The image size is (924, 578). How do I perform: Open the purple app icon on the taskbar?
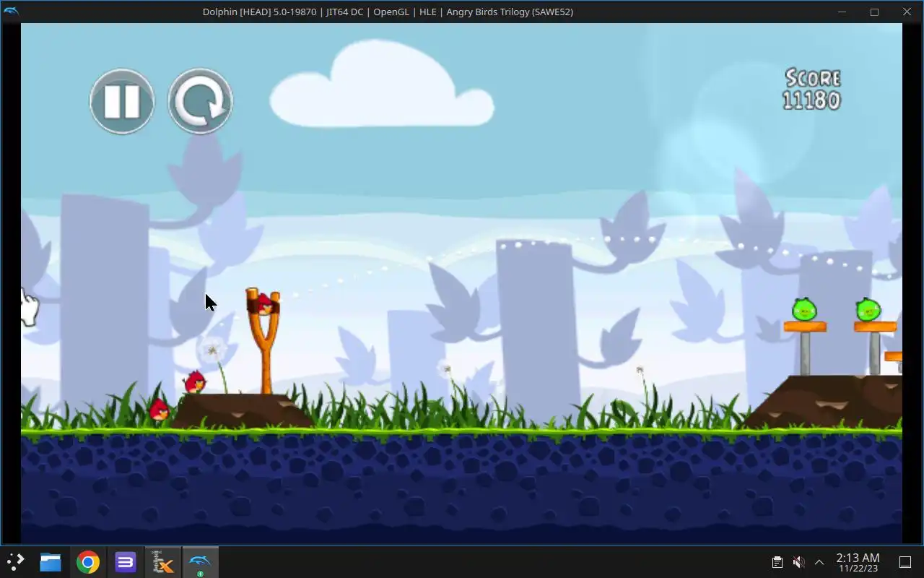pos(126,562)
